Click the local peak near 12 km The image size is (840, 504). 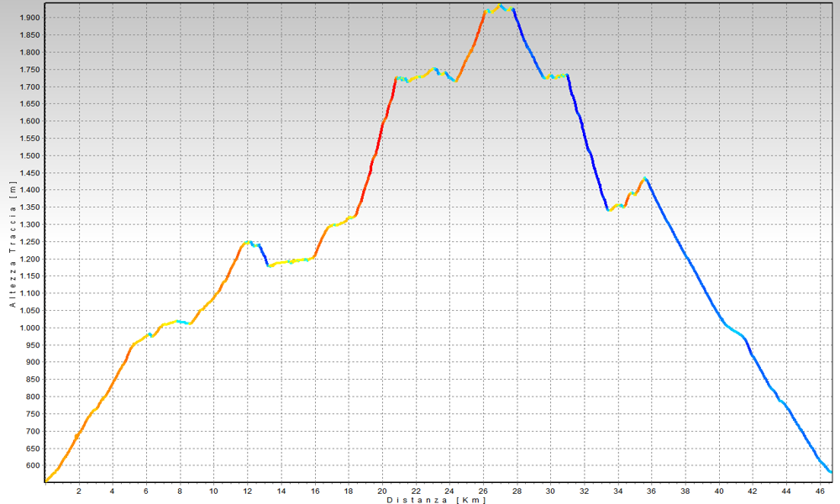click(247, 242)
